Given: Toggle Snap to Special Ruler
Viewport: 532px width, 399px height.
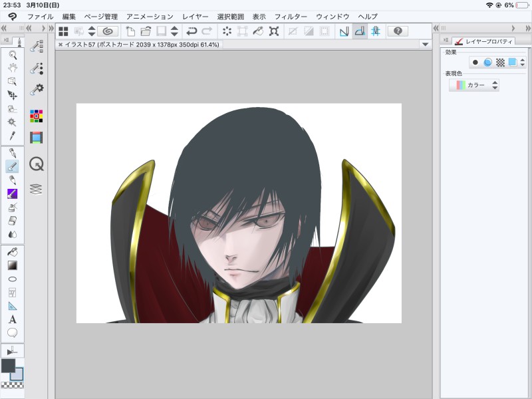Looking at the screenshot, I should pos(360,31).
